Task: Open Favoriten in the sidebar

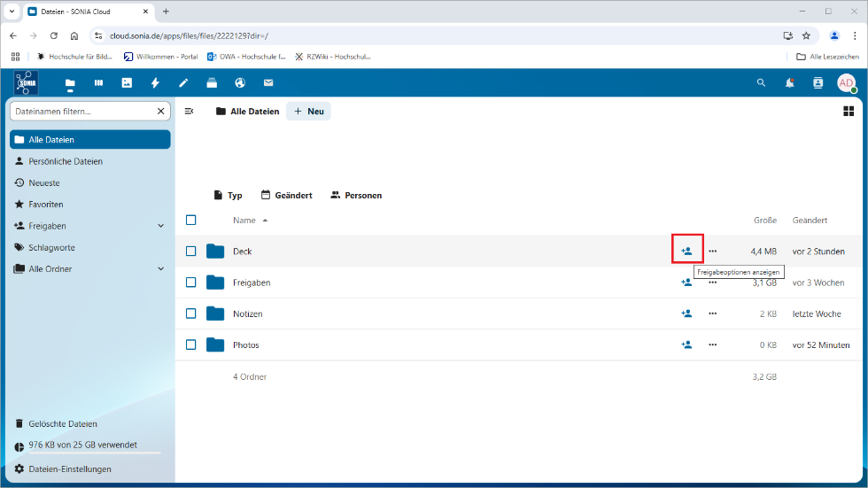Action: 45,205
